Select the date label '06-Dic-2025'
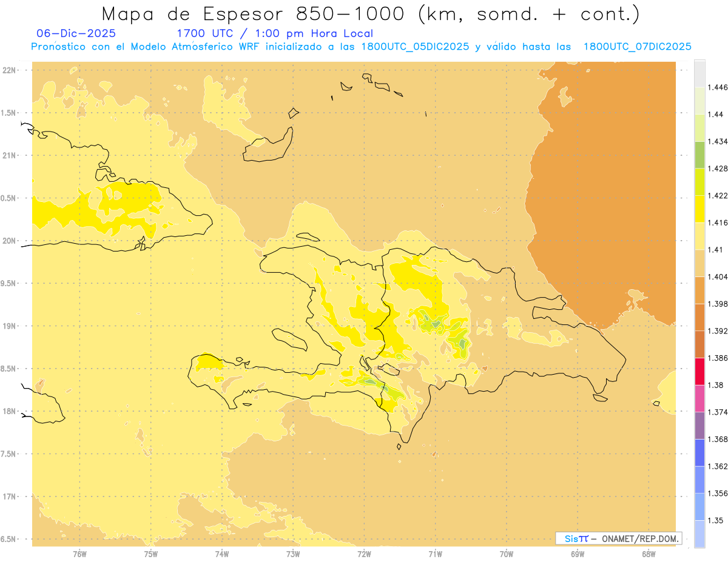Screen dimensions: 728x562 click(76, 34)
